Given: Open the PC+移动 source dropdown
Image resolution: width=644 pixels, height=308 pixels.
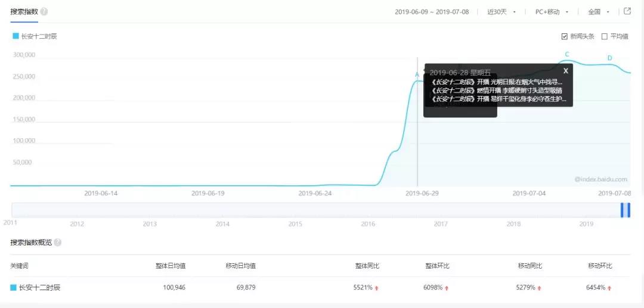Looking at the screenshot, I should point(552,12).
